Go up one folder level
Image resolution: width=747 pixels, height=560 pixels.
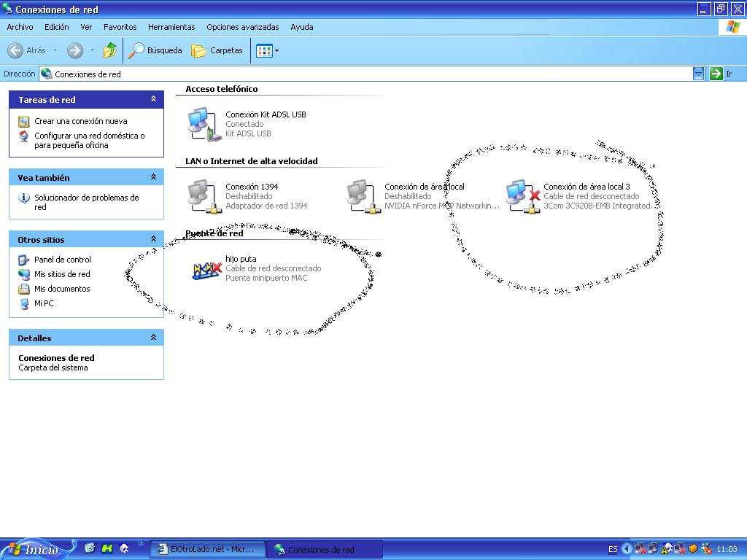(110, 50)
